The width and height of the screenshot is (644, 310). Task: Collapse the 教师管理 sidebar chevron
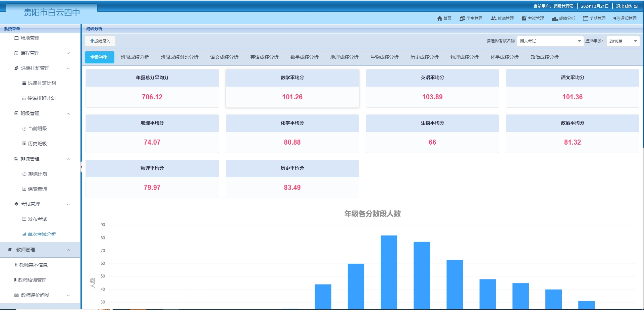(68, 250)
